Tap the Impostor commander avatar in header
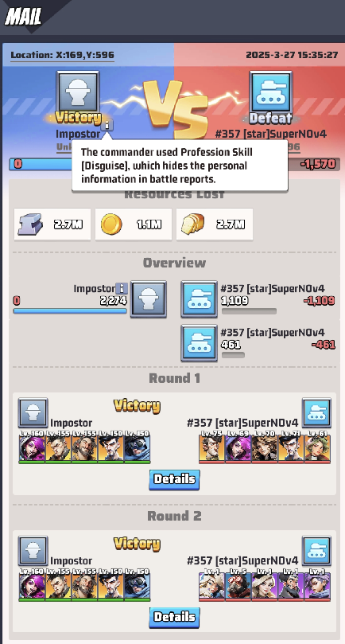Screen dimensions: 345x644 pyautogui.click(x=78, y=92)
